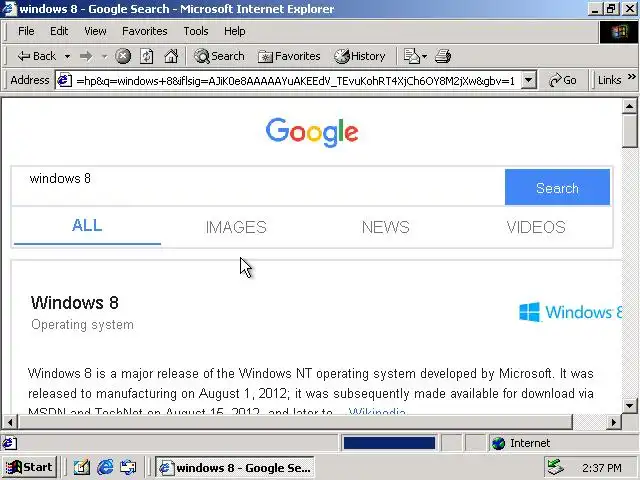Image resolution: width=640 pixels, height=480 pixels.
Task: Click the Forward arrow toolbar icon
Action: [x=86, y=56]
